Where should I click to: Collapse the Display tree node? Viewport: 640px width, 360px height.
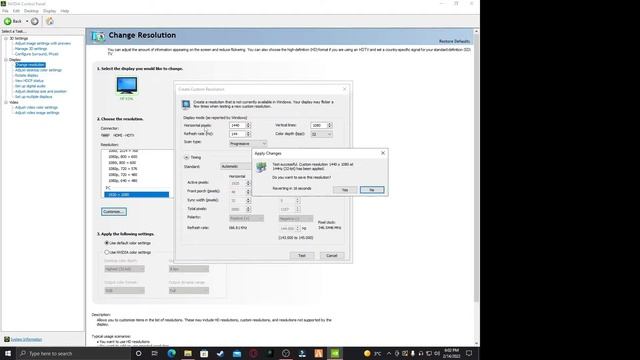(6, 60)
